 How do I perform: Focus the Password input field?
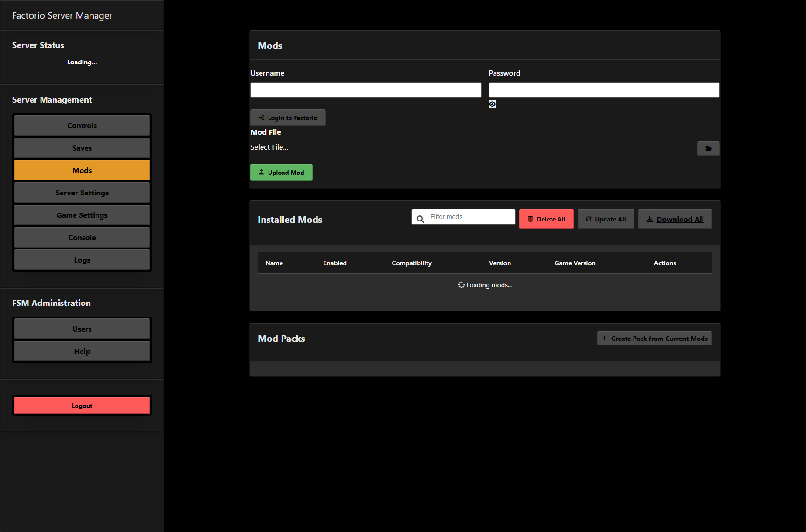(x=604, y=90)
